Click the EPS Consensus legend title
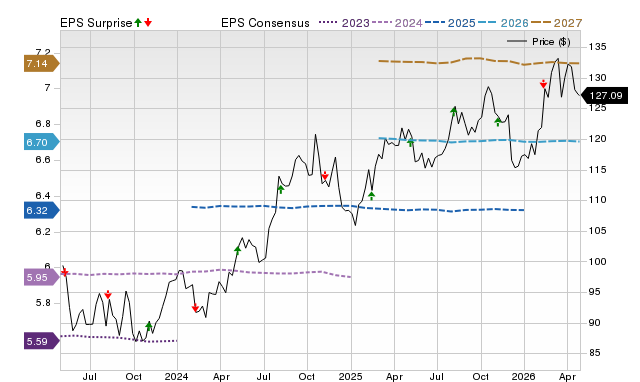The height and width of the screenshot is (382, 640). pyautogui.click(x=265, y=23)
